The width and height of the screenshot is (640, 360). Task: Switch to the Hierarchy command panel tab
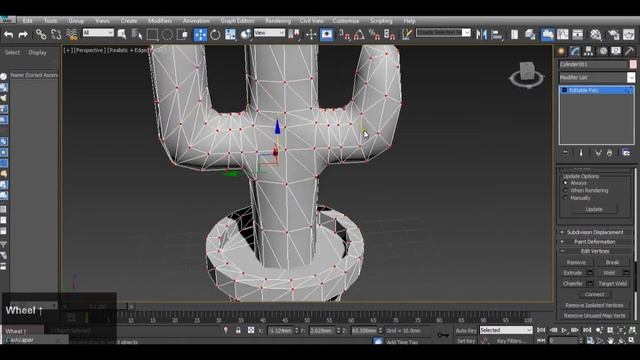588,51
